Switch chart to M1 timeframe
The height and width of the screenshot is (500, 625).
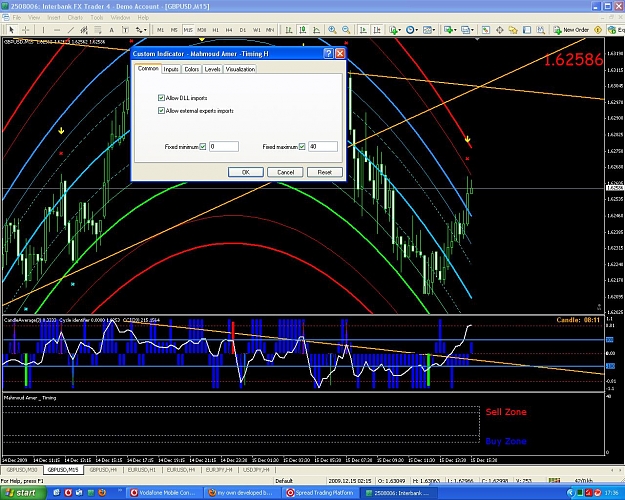pos(160,30)
